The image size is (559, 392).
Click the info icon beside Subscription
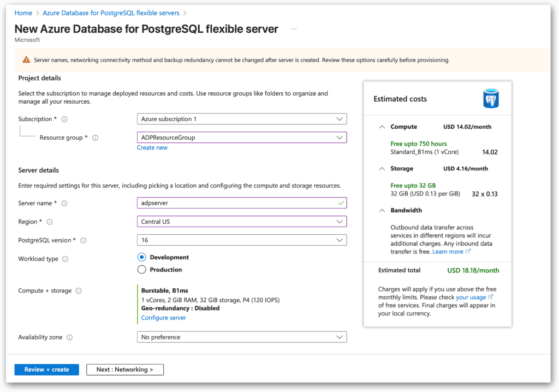(64, 118)
